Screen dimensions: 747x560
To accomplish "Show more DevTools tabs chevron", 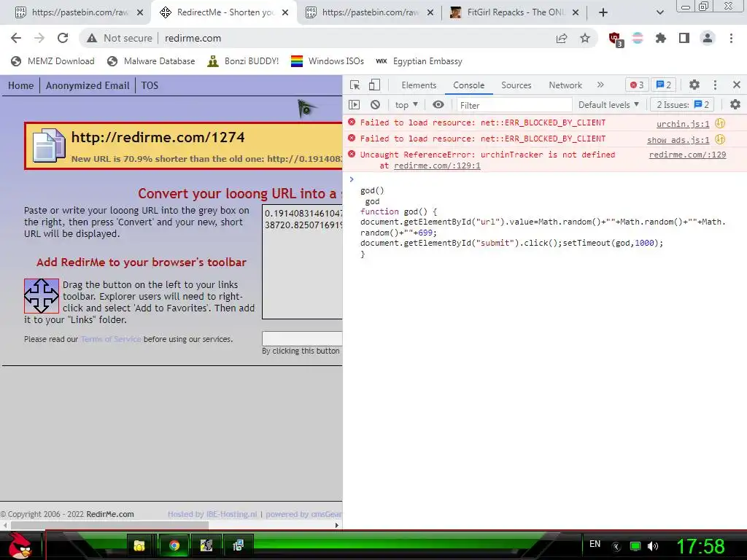I will point(600,85).
